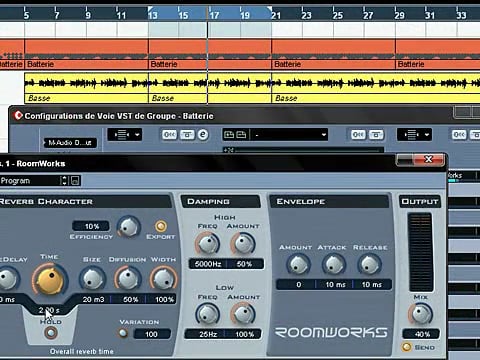
Task: Click the High damping Amount knob
Action: [243, 243]
